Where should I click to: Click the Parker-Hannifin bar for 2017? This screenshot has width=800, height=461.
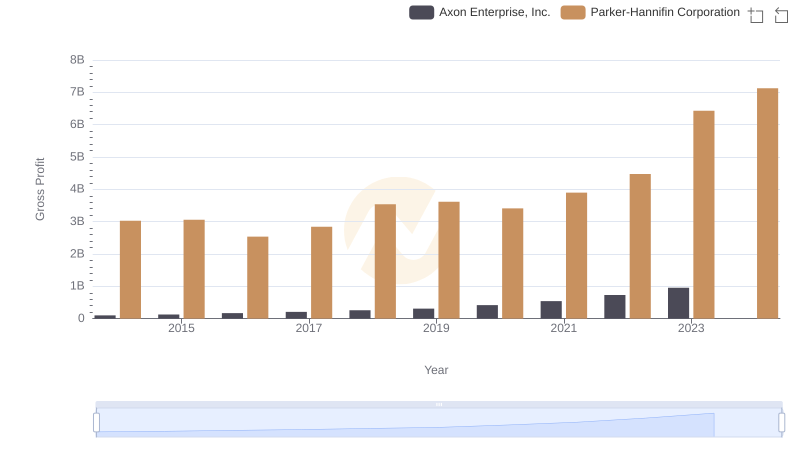click(x=321, y=273)
